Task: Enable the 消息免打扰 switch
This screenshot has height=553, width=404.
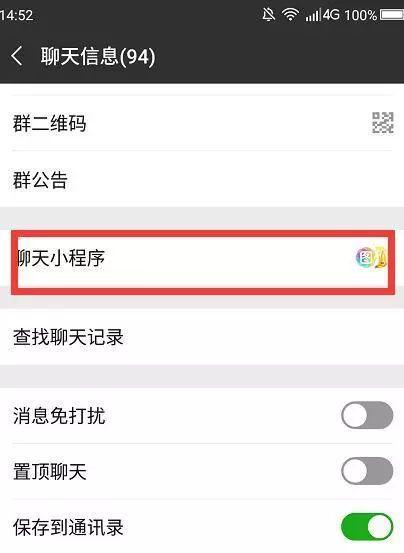Action: [x=367, y=415]
